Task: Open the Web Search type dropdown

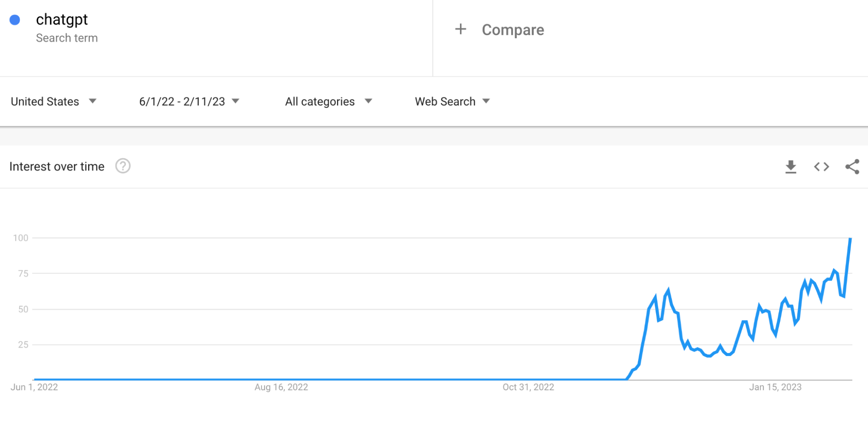Action: click(x=452, y=101)
